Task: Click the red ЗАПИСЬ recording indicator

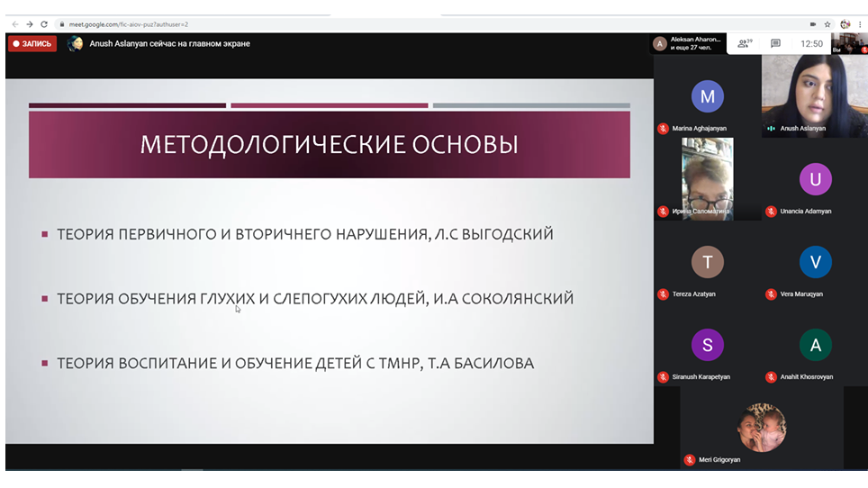Action: 32,43
